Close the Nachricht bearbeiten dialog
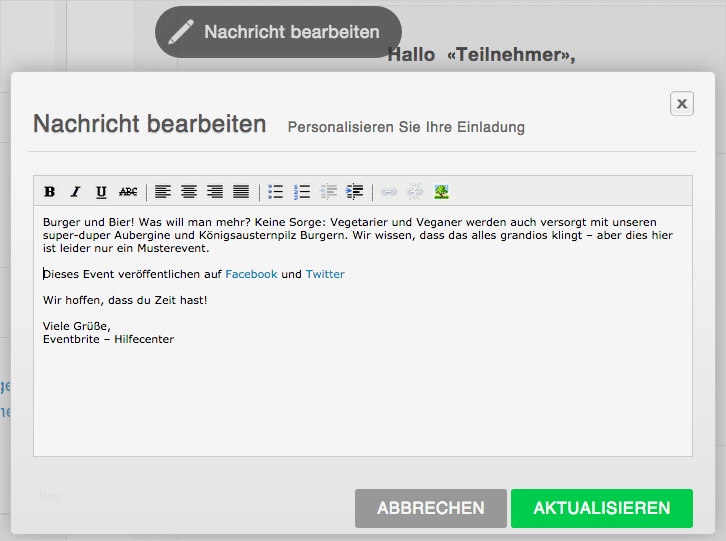This screenshot has width=726, height=541. (682, 103)
